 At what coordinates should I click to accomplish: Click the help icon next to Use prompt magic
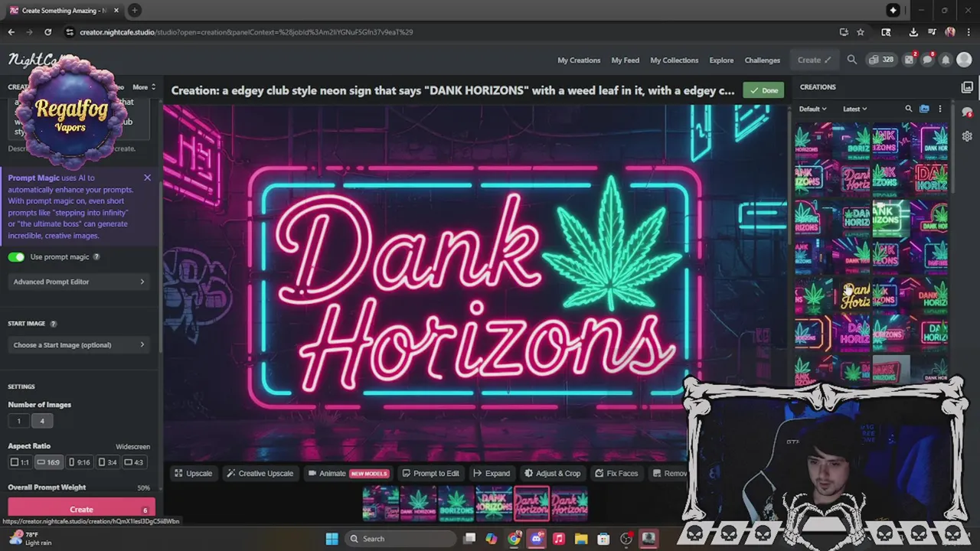pos(96,257)
